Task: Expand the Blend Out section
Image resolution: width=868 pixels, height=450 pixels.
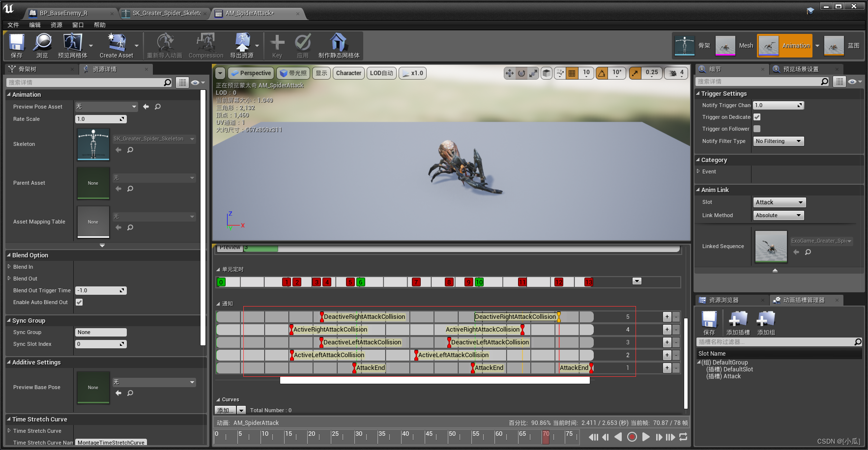Action: 9,279
